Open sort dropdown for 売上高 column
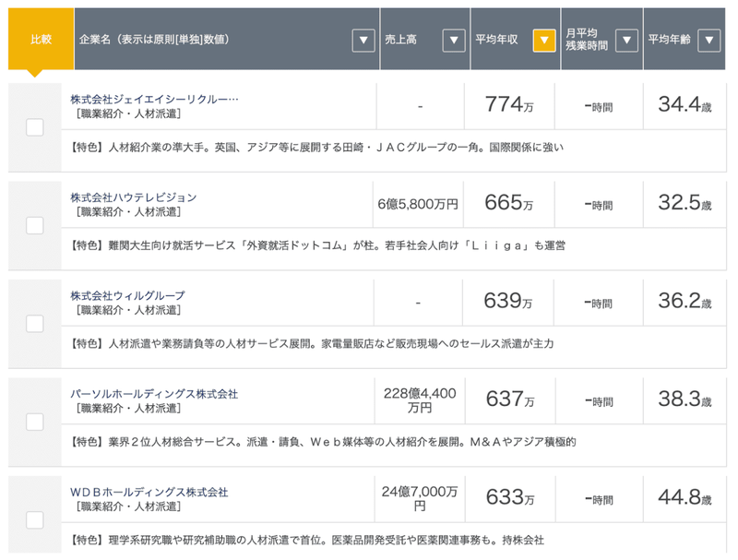The image size is (738, 560). pos(454,40)
